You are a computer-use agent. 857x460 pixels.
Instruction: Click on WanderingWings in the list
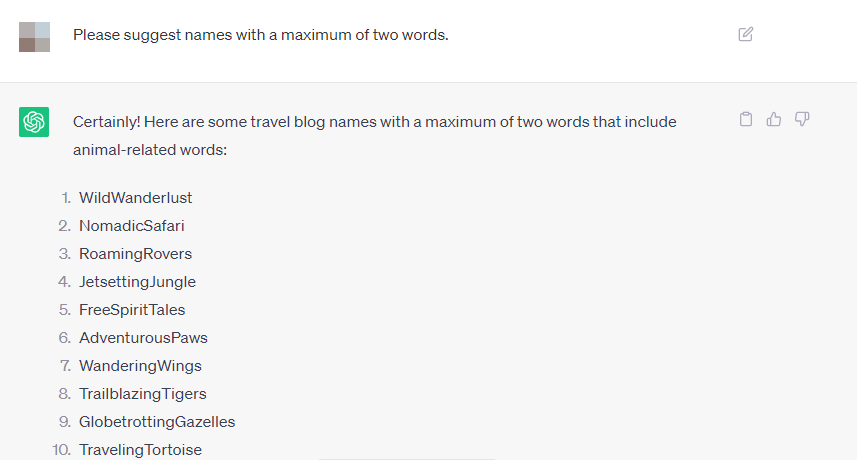coord(140,366)
